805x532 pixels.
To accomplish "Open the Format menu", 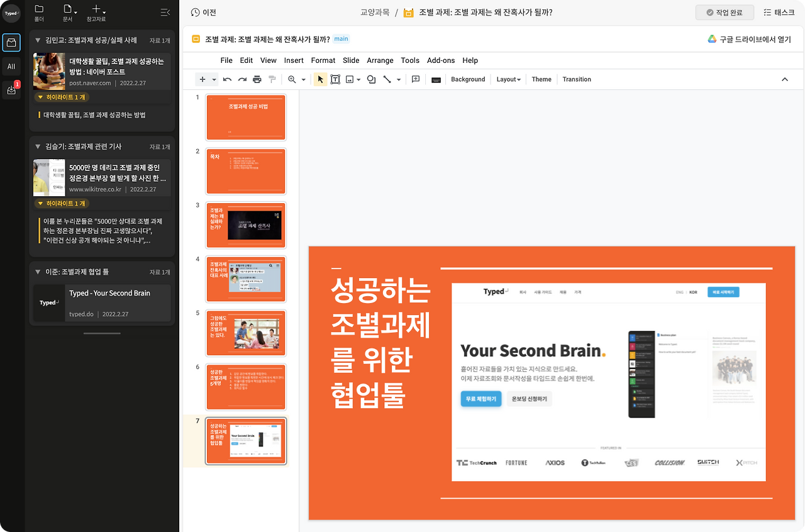I will coord(323,60).
